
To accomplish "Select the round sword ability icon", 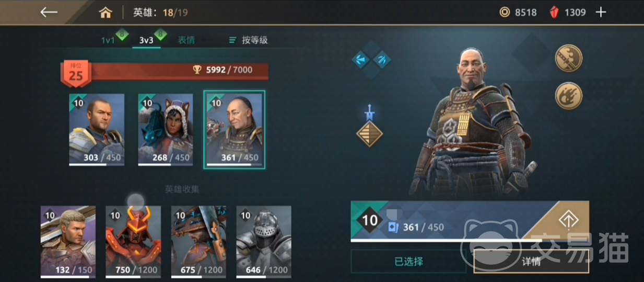I will (568, 58).
